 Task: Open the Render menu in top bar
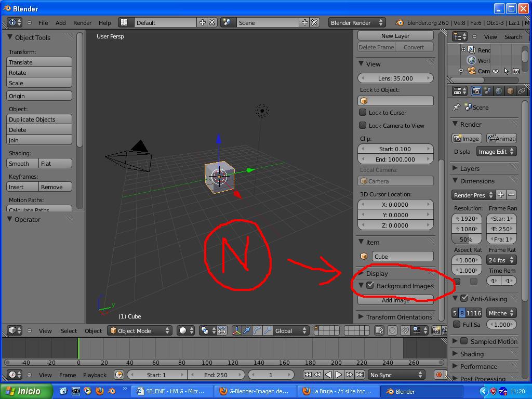pos(83,23)
